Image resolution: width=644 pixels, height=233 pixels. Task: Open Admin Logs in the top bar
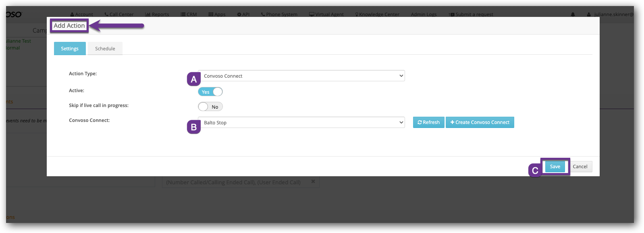[424, 14]
